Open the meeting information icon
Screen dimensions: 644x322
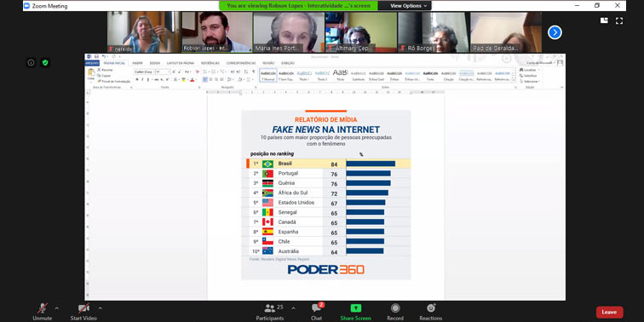pyautogui.click(x=31, y=63)
